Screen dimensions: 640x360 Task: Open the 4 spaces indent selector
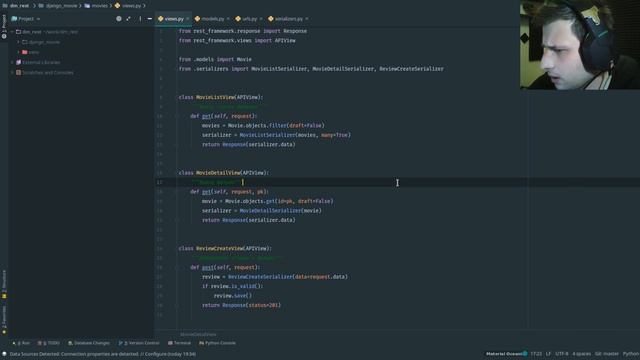coord(582,354)
